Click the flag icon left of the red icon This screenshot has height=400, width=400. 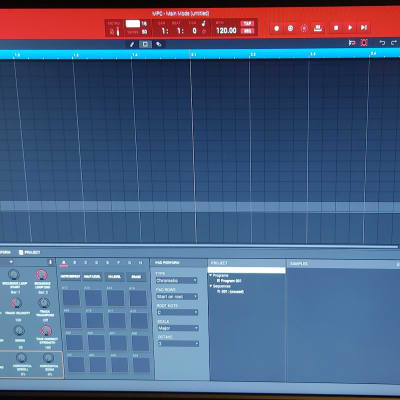click(352, 43)
